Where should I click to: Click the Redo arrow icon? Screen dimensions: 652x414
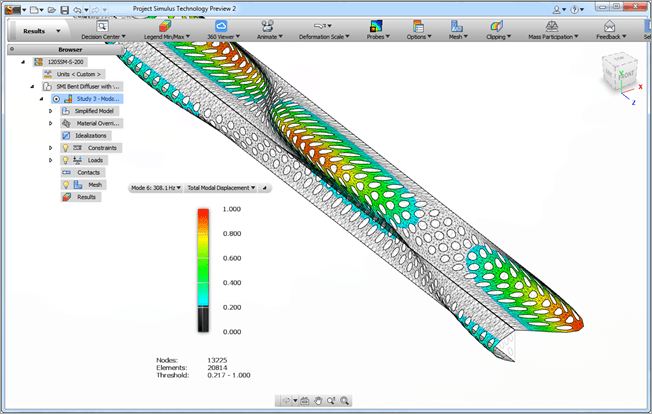coord(96,9)
